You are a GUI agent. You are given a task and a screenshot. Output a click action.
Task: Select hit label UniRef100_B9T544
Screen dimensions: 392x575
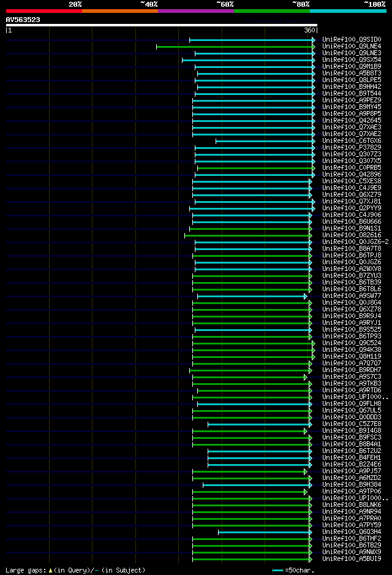pyautogui.click(x=352, y=94)
